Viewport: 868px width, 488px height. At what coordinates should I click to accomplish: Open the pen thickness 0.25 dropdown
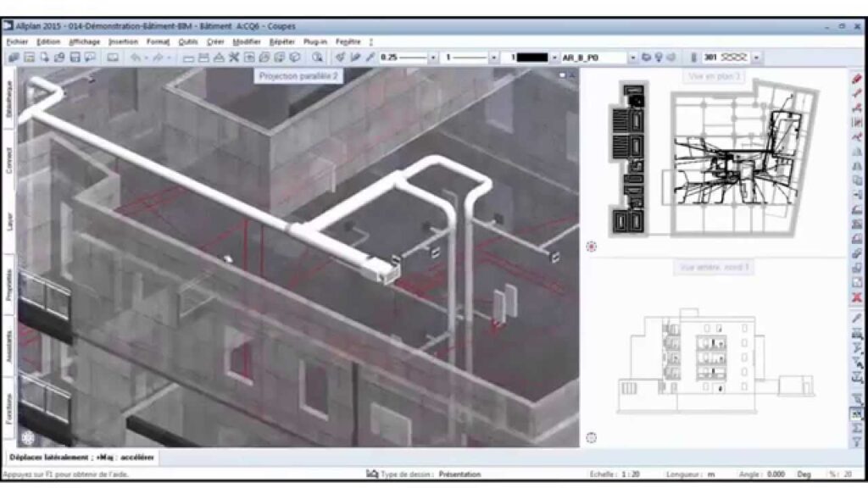[433, 58]
